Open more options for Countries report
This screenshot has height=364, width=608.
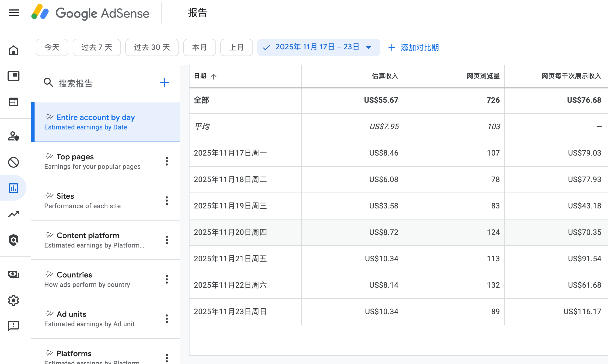tap(167, 279)
